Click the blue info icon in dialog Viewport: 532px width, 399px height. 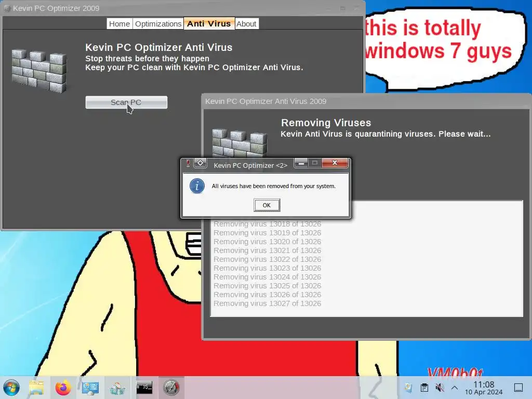point(197,186)
